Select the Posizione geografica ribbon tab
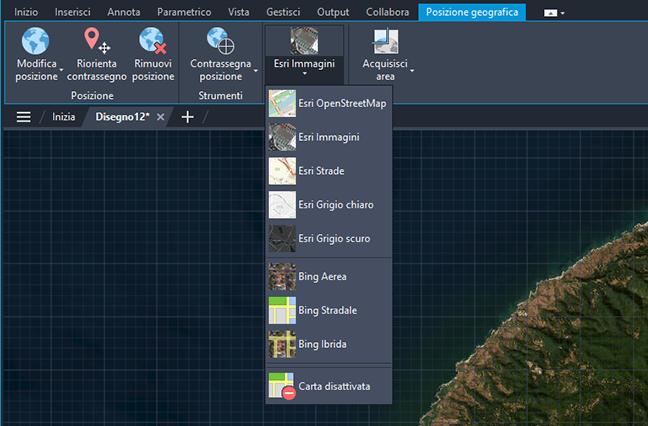 pos(472,12)
